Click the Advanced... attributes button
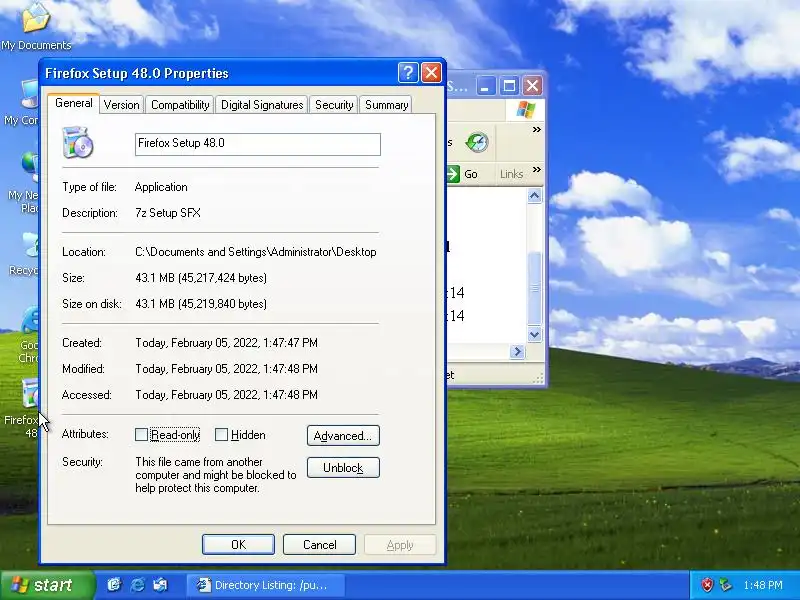800x600 pixels. coord(343,436)
